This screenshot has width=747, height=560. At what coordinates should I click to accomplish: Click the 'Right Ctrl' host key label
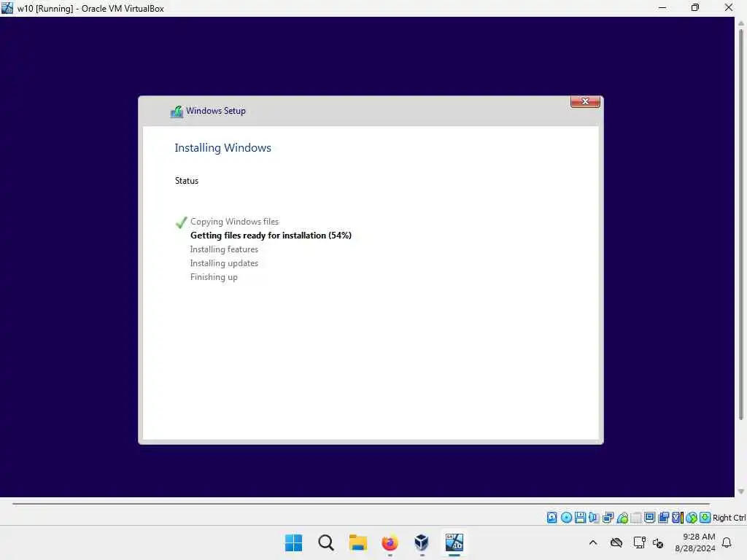[729, 518]
